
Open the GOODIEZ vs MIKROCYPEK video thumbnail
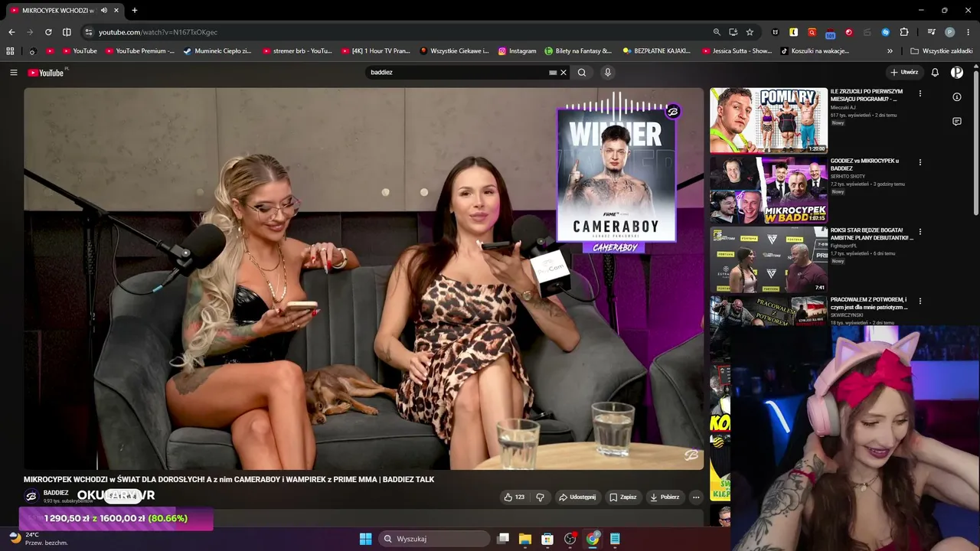(x=769, y=190)
